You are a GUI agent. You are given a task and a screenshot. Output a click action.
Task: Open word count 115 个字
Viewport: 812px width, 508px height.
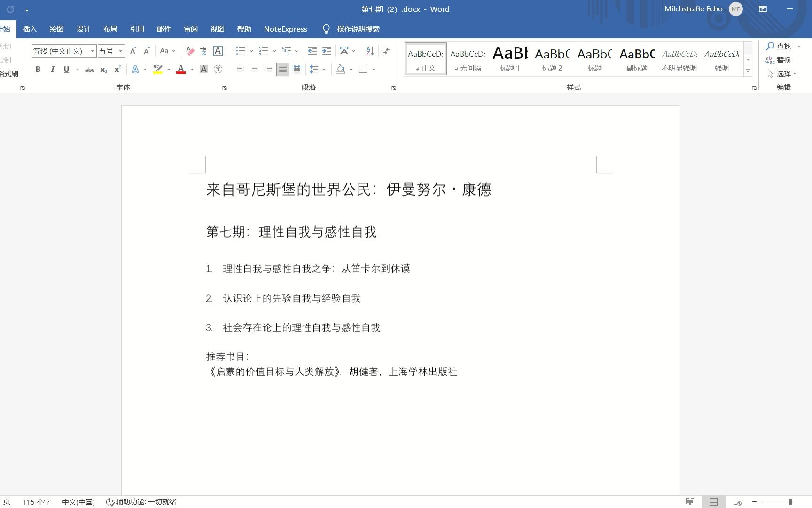[x=36, y=502]
